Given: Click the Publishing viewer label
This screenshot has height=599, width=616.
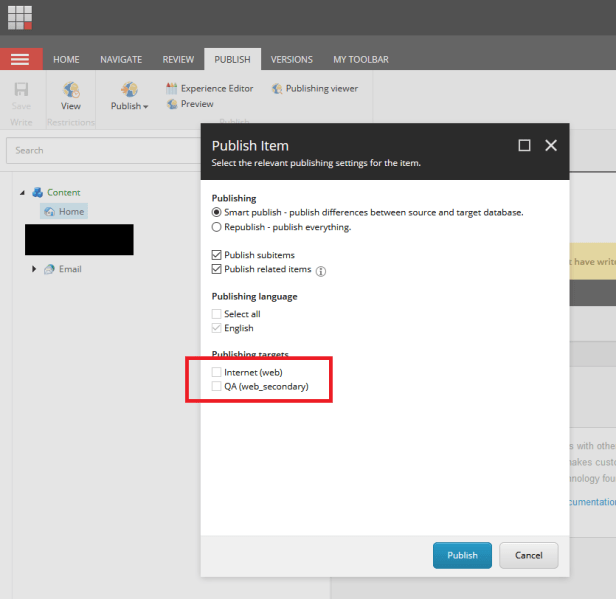Looking at the screenshot, I should point(322,88).
